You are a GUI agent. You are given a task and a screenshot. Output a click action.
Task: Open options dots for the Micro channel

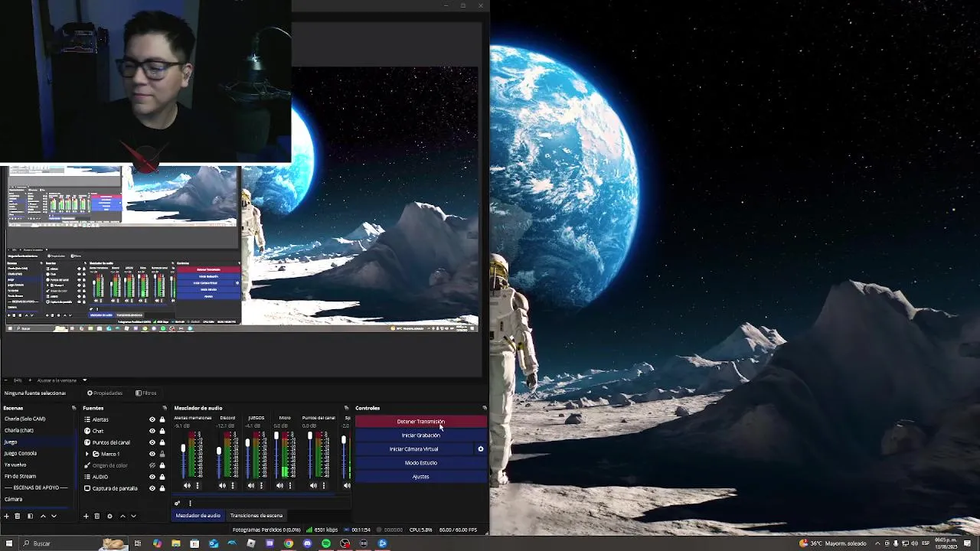[290, 485]
